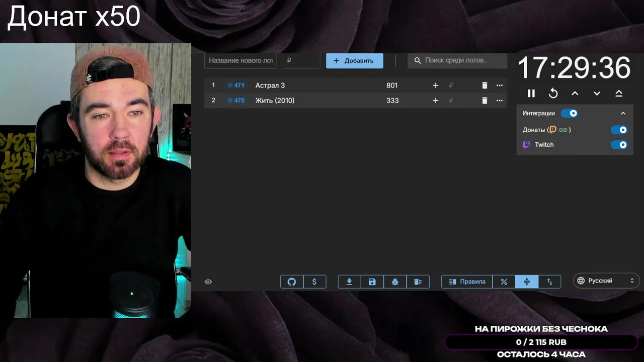Click the green donation service icon next to Донаты
Screen dimensions: 644x362
click(563, 130)
